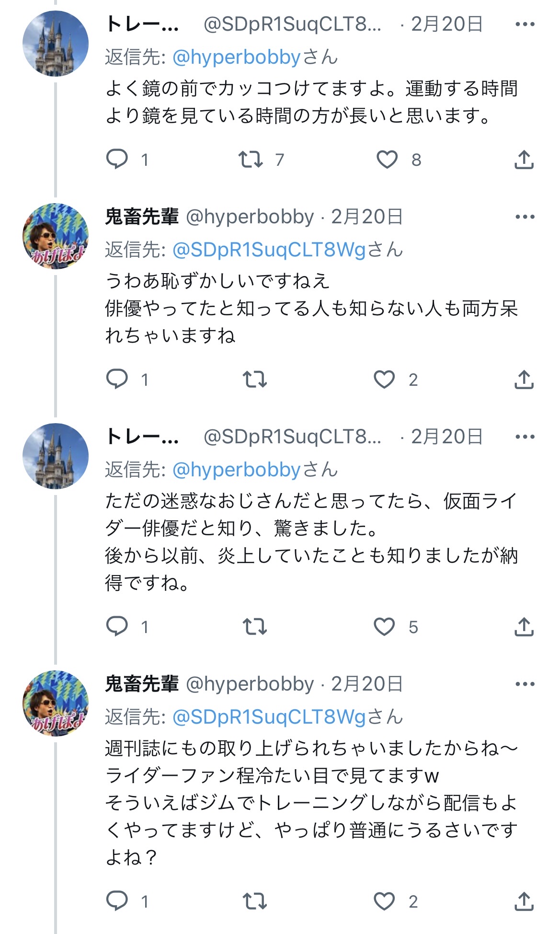Like the second tweet with 2 likes
Image resolution: width=560 pixels, height=934 pixels.
coord(384,380)
